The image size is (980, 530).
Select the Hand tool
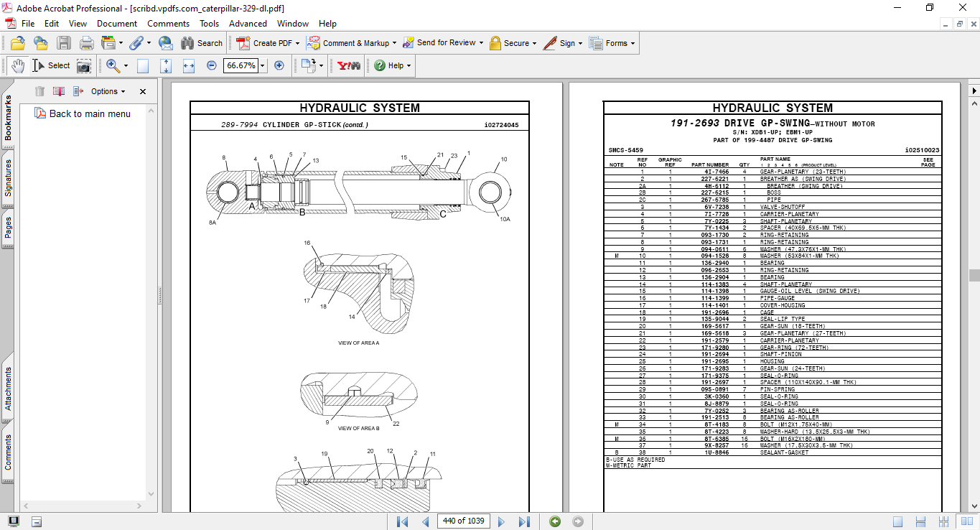point(17,65)
